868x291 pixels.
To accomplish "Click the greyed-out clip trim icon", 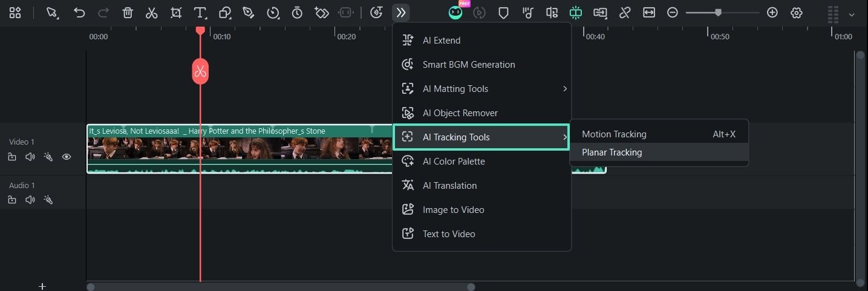I will 345,13.
